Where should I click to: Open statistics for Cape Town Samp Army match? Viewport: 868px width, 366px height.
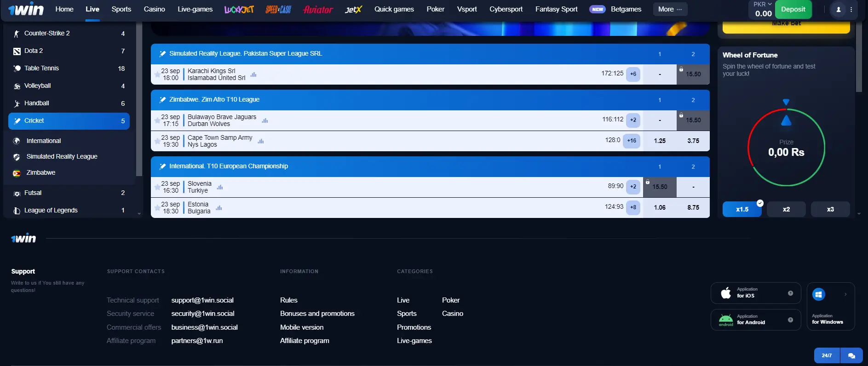coord(261,141)
